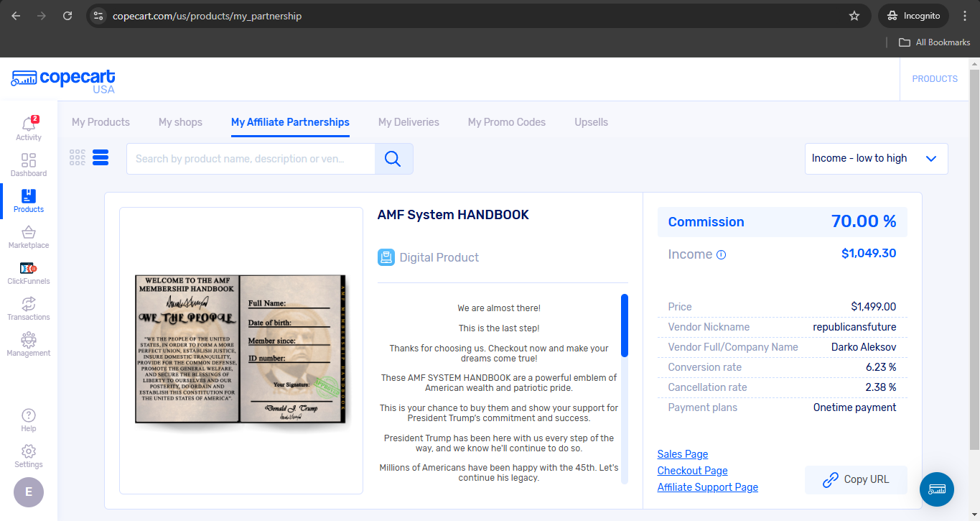Click the browser address bar URL
Image resolution: width=980 pixels, height=521 pixels.
coord(207,16)
